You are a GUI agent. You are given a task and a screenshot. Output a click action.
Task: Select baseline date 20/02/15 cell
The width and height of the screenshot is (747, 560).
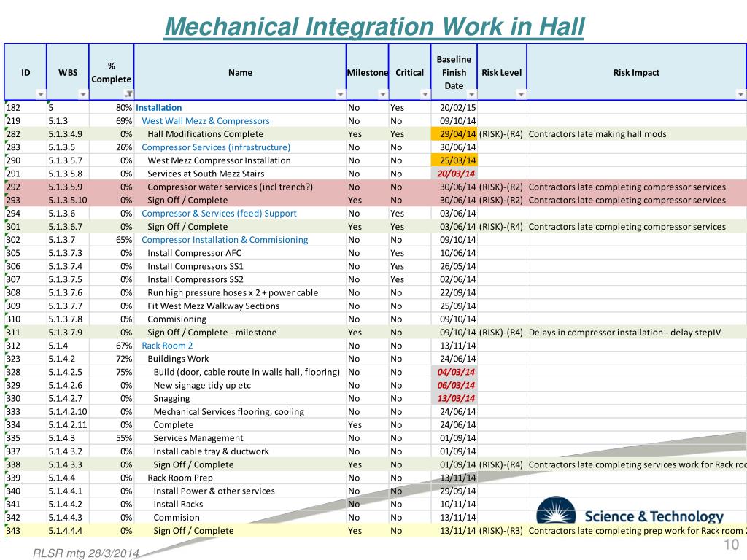tap(454, 108)
